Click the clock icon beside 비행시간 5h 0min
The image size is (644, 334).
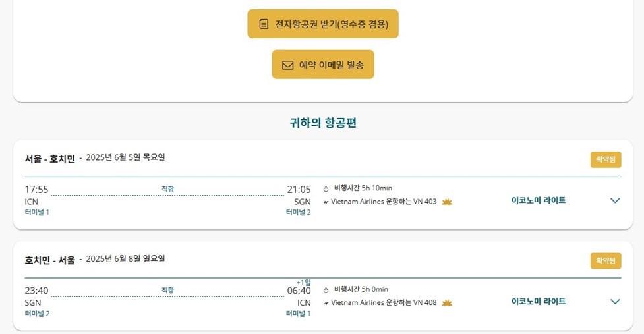(x=326, y=290)
